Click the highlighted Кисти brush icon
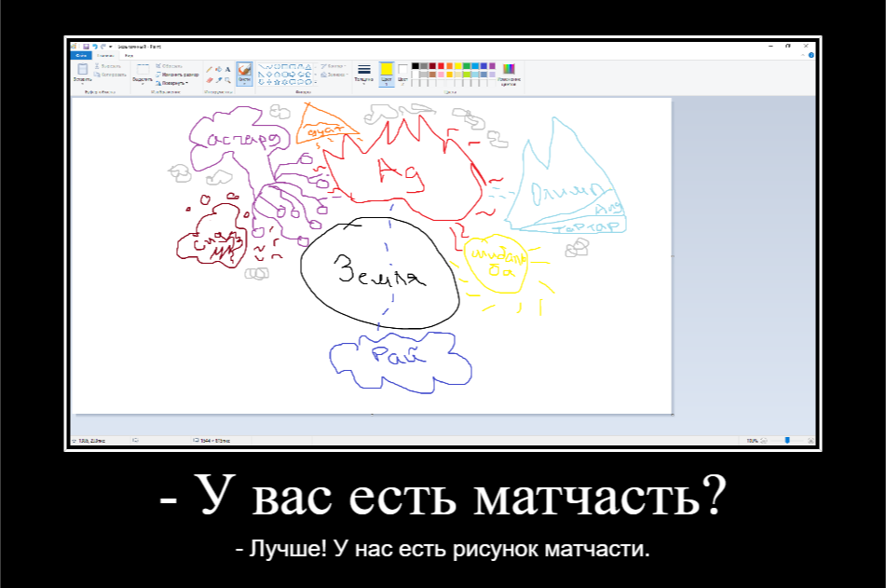Viewport: 886px width, 588px height. (244, 69)
